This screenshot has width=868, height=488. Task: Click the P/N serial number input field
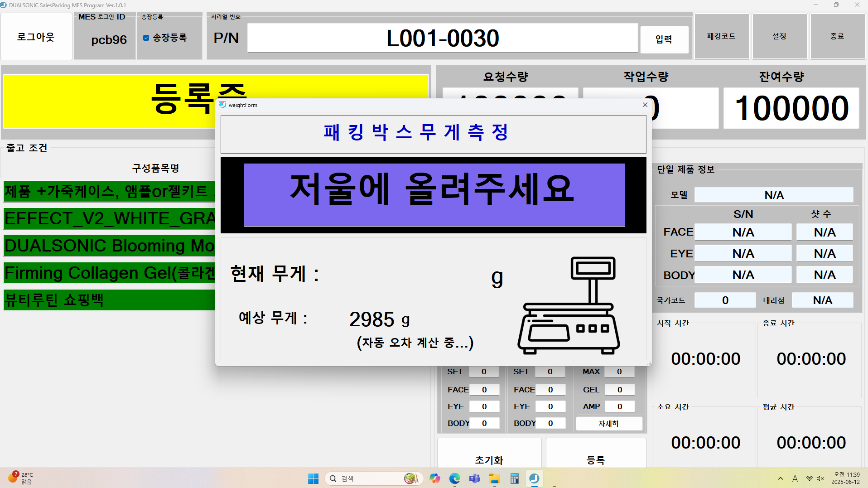pyautogui.click(x=442, y=38)
